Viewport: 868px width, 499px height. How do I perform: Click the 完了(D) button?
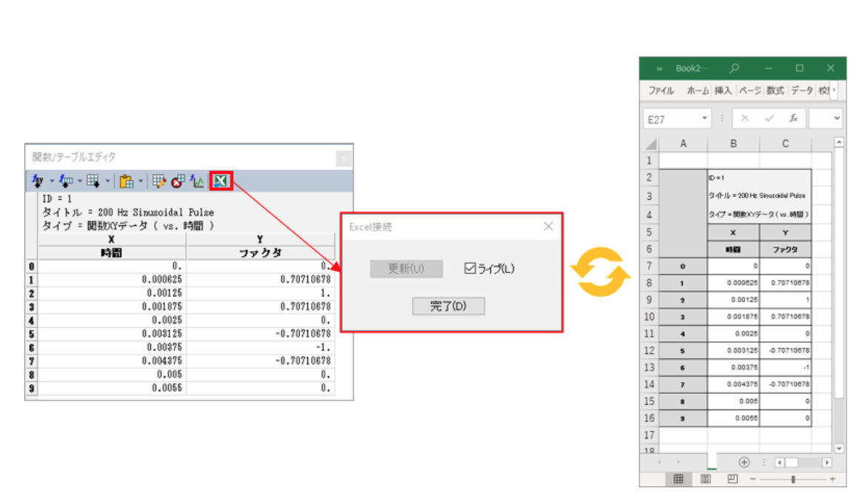(448, 306)
